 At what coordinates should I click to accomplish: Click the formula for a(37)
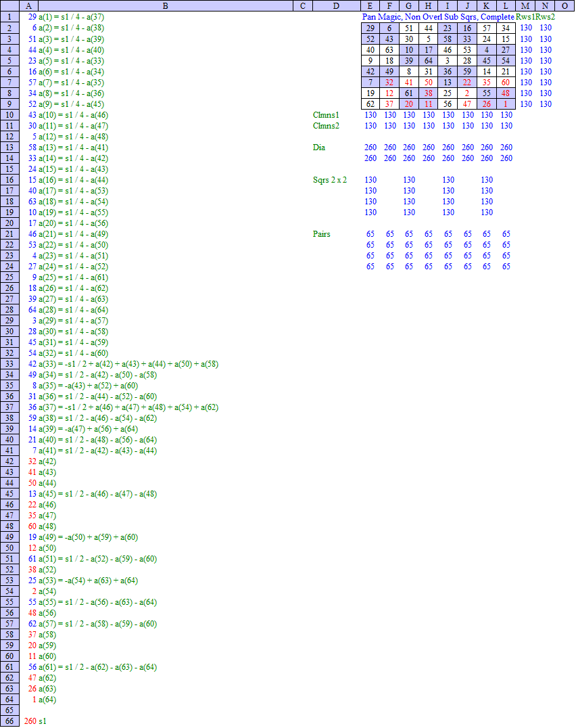point(128,407)
